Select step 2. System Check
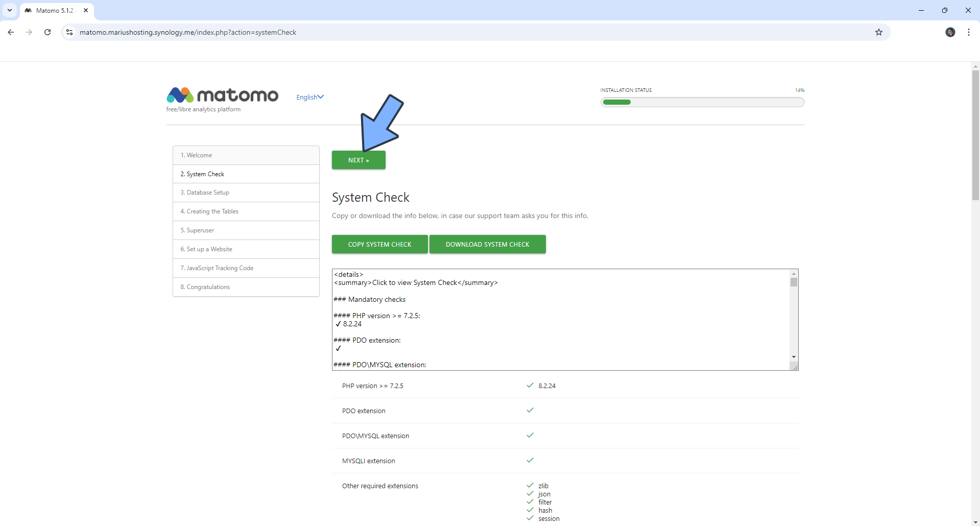The image size is (980, 526). 246,174
